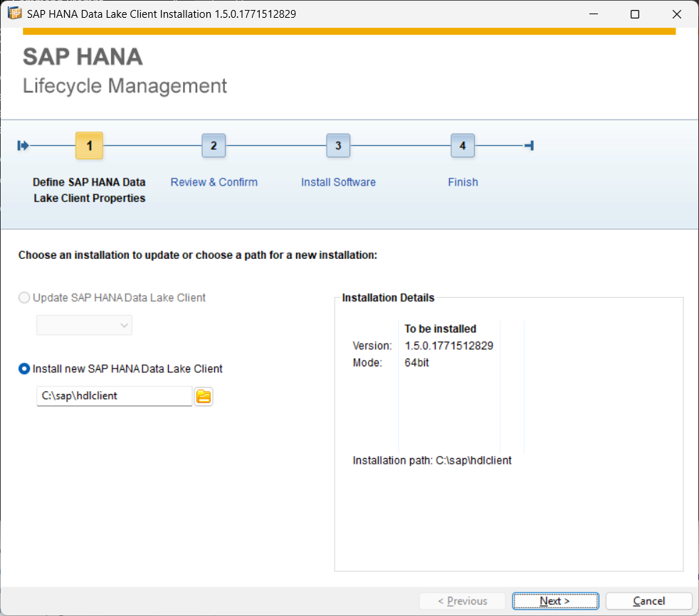Open the folder browse icon beside path field
The height and width of the screenshot is (616, 699).
pyautogui.click(x=204, y=396)
